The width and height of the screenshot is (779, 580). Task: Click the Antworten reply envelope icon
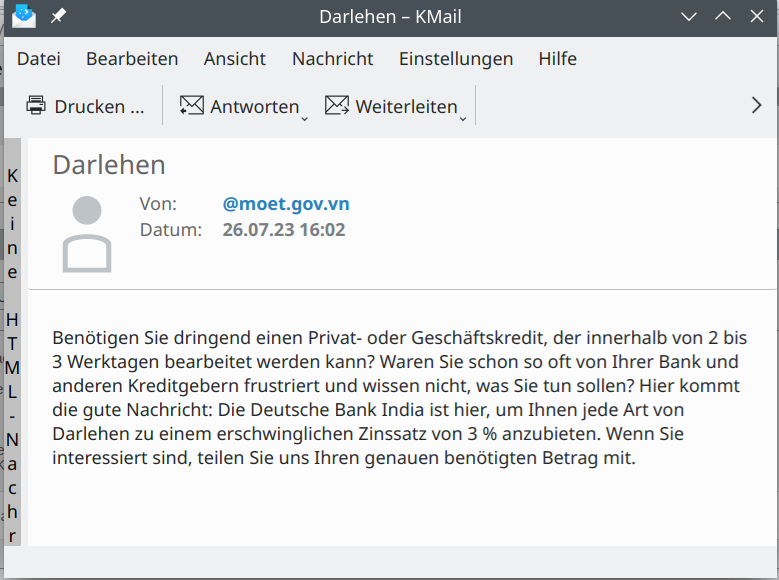[x=191, y=106]
